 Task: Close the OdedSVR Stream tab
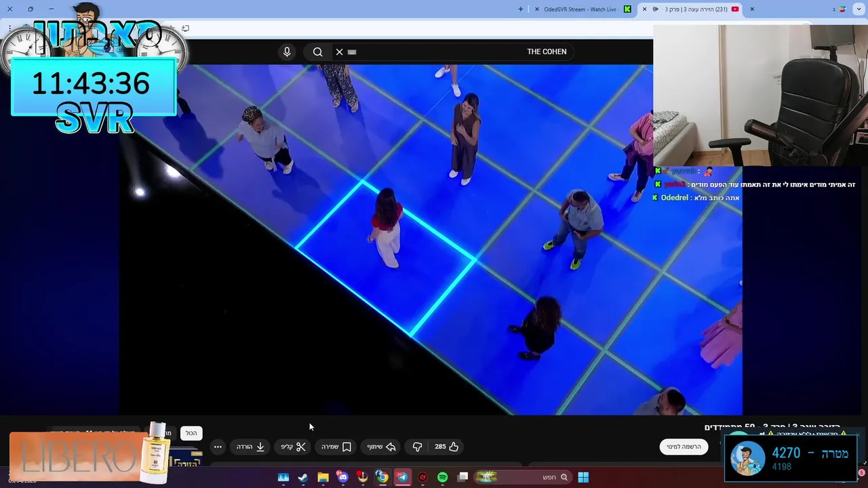[537, 9]
